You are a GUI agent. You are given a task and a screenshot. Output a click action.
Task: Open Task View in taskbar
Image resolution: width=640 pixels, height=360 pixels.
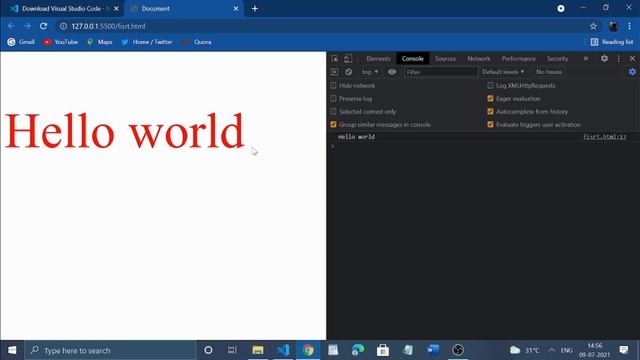click(x=232, y=350)
